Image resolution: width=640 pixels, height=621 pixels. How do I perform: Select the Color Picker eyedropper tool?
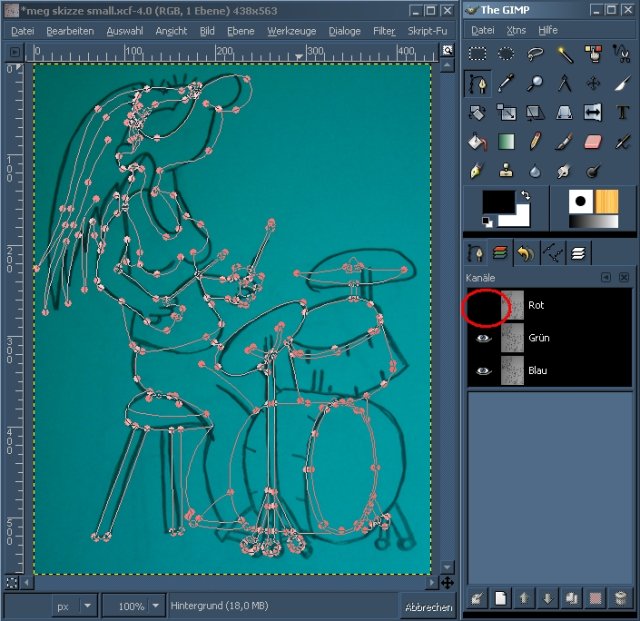[506, 83]
